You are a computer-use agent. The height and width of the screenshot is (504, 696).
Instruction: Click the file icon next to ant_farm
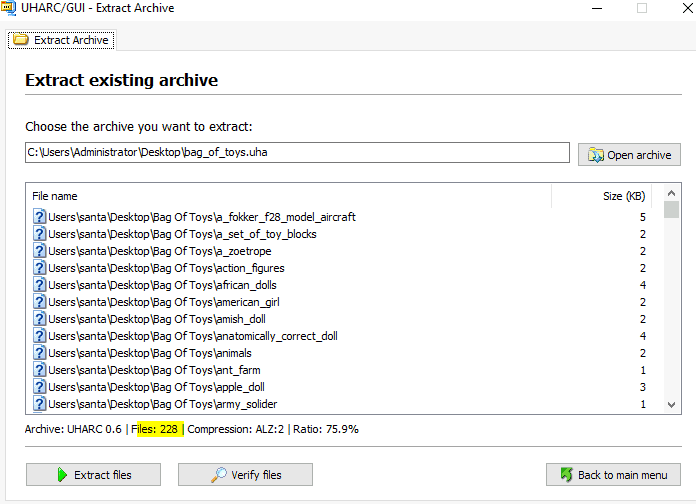(40, 370)
